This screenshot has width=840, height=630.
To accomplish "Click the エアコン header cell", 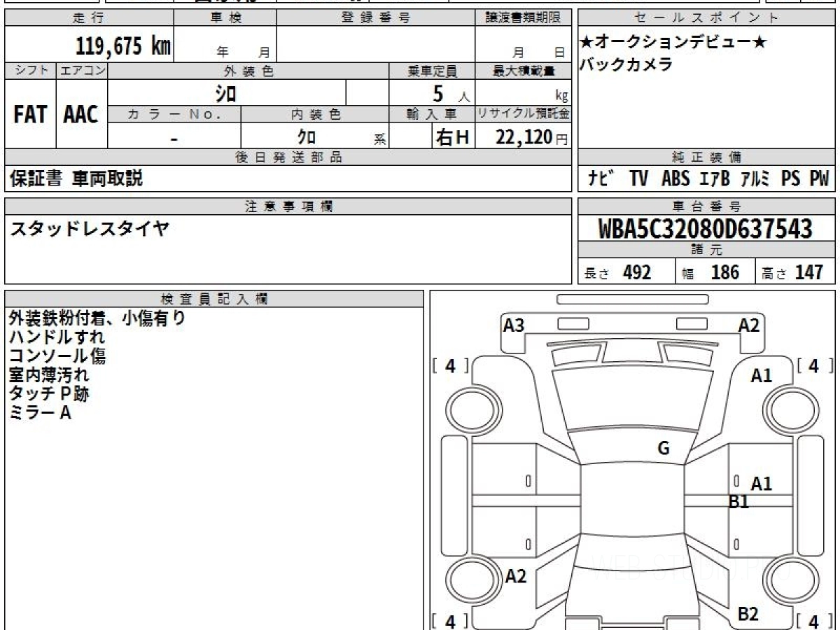I will pos(82,71).
